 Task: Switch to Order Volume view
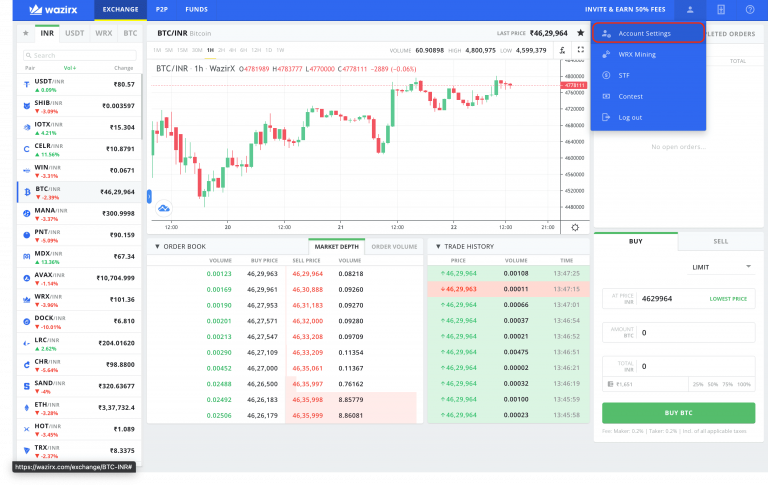point(394,246)
